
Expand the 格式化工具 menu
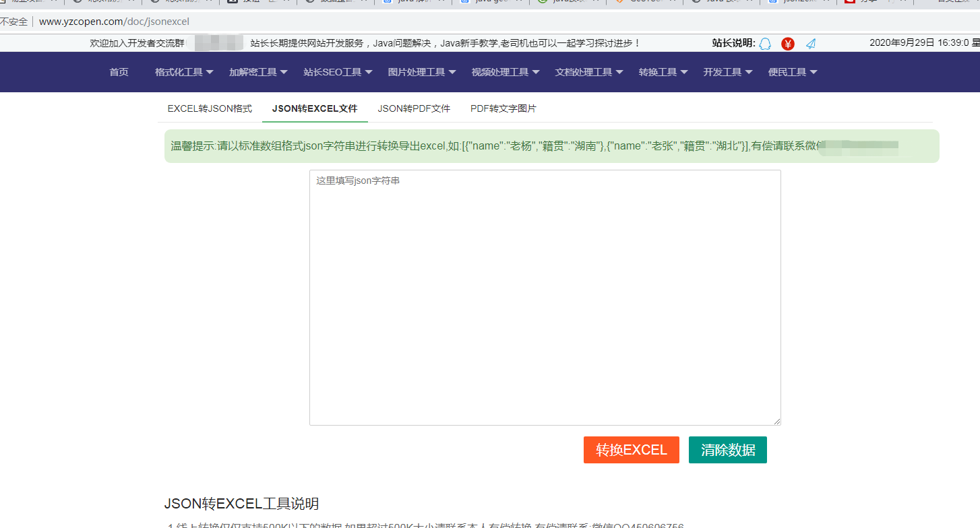click(178, 72)
